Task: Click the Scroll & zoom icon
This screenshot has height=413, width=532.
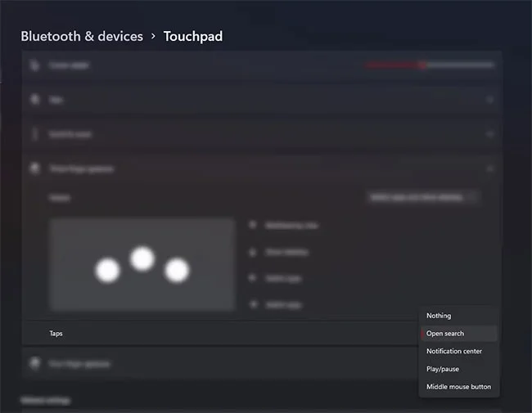Action: 34,133
